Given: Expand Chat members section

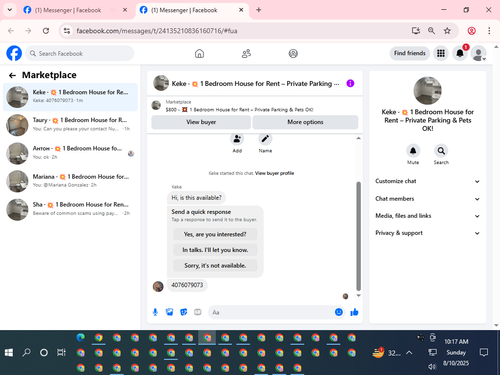Looking at the screenshot, I should click(x=428, y=199).
